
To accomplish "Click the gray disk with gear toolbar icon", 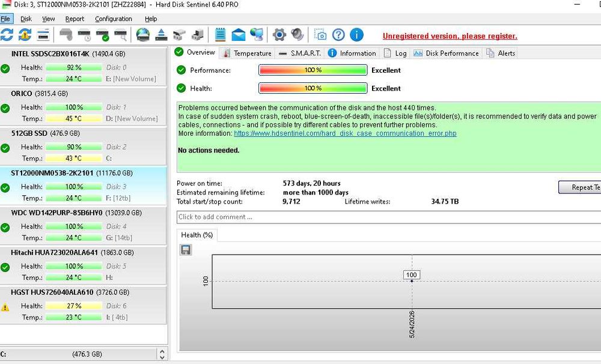I will [66, 35].
